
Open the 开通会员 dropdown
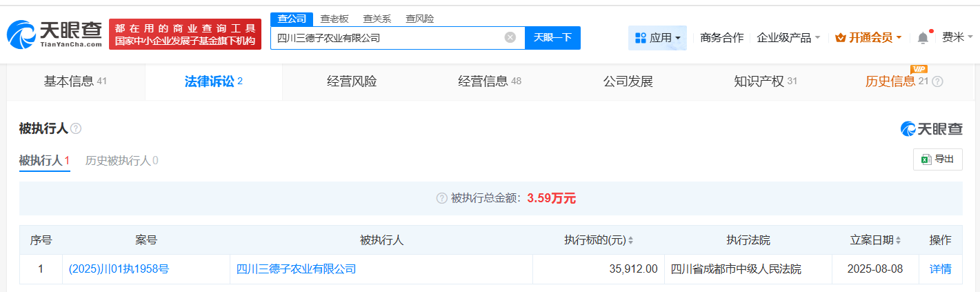868,38
